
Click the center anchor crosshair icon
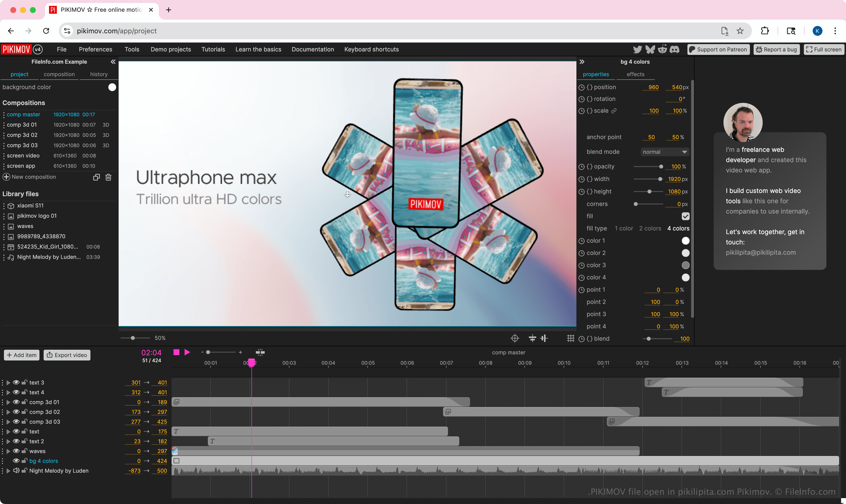click(x=515, y=338)
